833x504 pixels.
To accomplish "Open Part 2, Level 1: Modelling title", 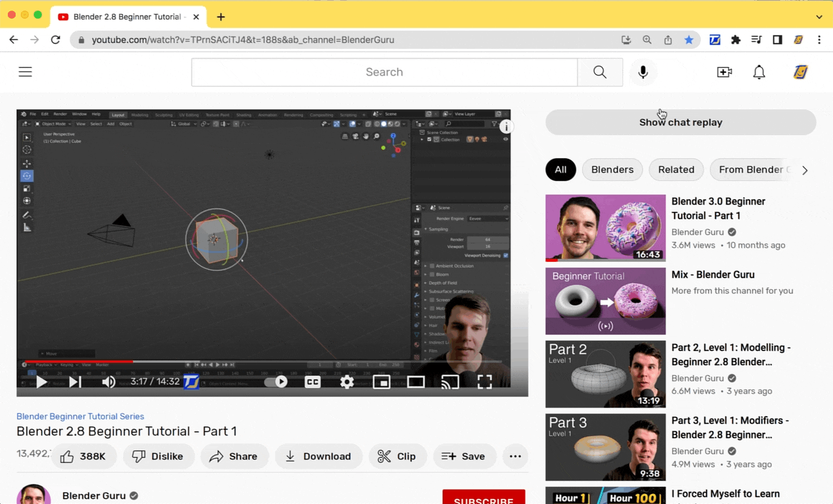I will [x=731, y=354].
